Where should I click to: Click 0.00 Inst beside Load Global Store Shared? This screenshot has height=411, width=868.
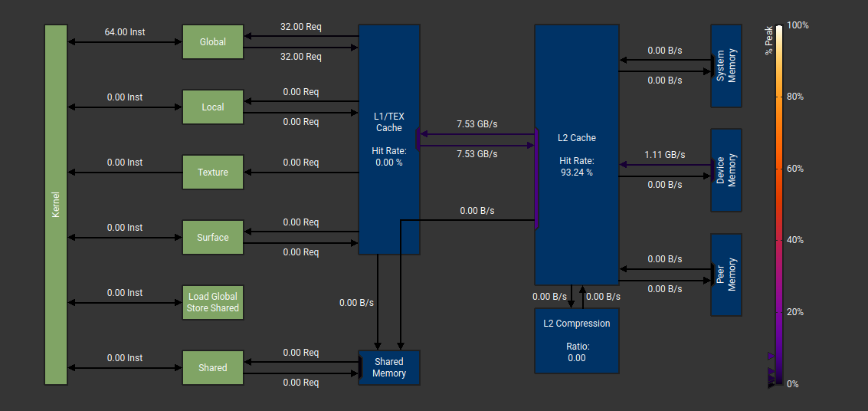pos(125,292)
